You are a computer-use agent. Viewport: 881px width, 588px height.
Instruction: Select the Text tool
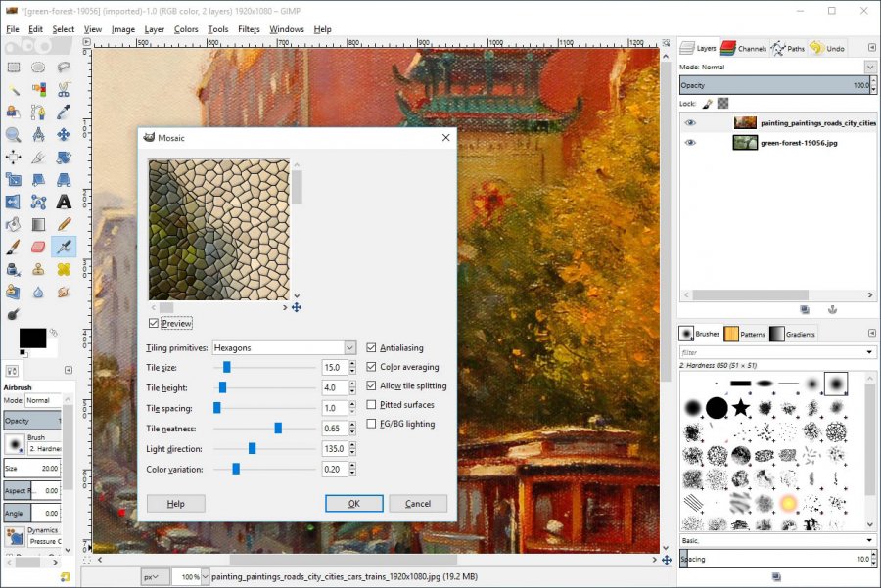64,202
